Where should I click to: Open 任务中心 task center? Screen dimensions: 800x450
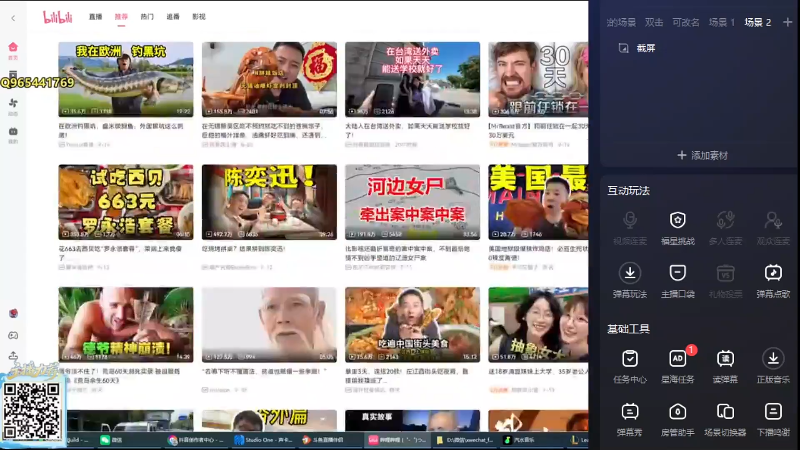pos(630,366)
